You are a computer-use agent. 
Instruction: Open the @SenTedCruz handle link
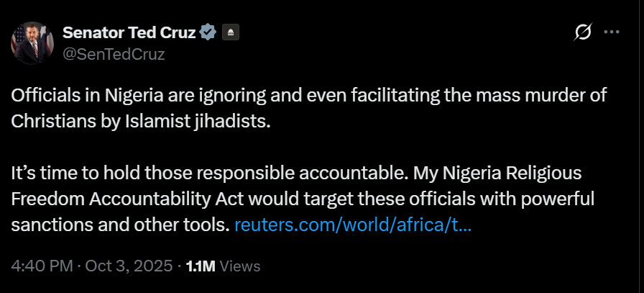tap(114, 54)
